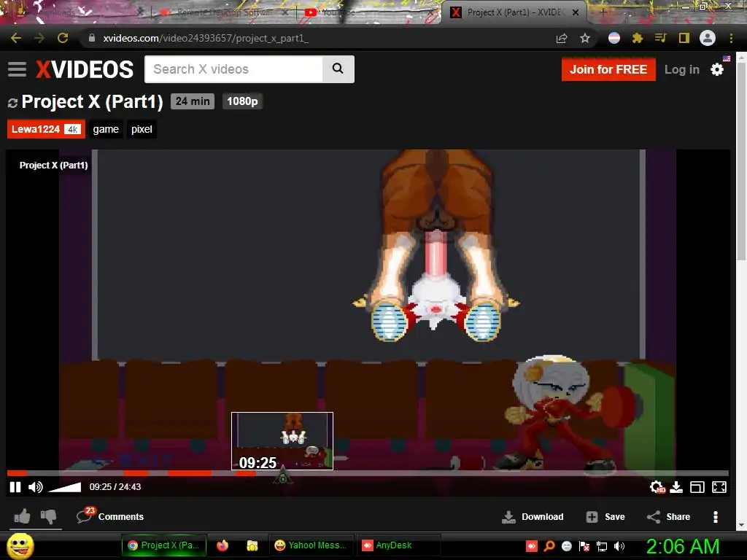Click the address bar URL
Screen dimensions: 747x560
coord(206,38)
